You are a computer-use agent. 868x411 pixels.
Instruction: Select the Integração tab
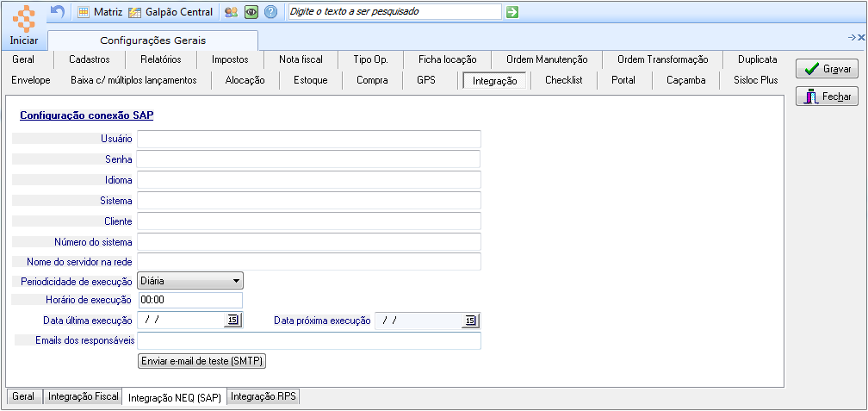tap(495, 81)
